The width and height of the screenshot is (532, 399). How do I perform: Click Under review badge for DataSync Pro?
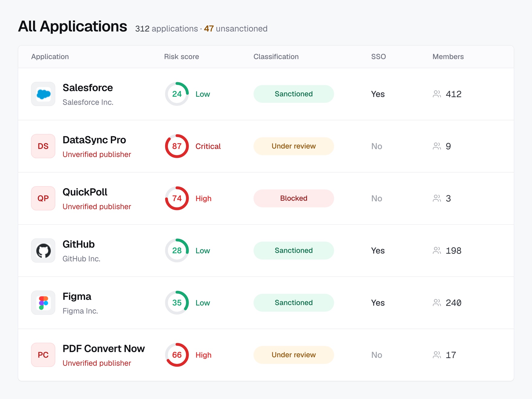point(294,146)
